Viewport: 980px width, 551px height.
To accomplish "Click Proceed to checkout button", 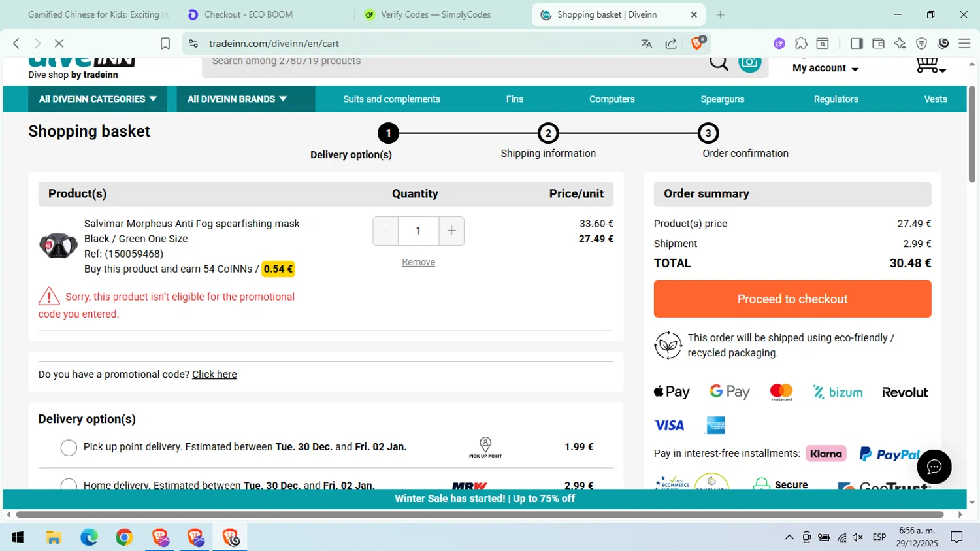I will 792,299.
